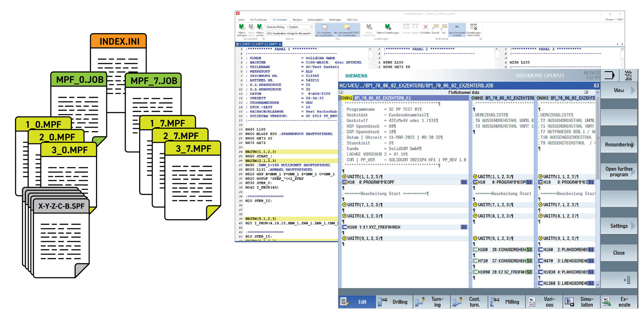Screen dimensions: 644x322
Task: Open the ACC Acceleration change macro dropdown
Action: tap(289, 34)
